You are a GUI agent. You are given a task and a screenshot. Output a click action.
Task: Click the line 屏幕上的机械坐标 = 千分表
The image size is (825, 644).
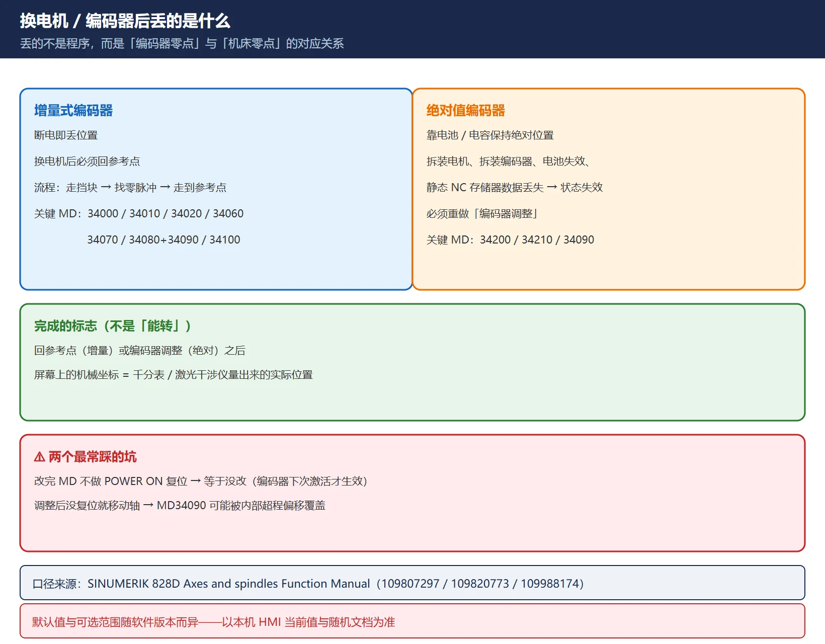174,375
